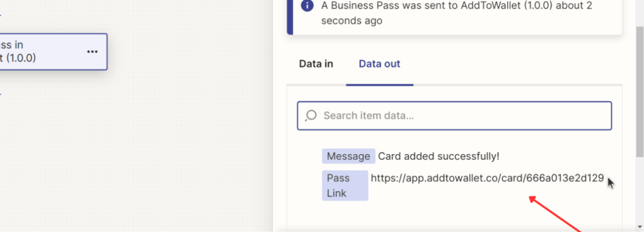Select the AddToWallet (1.0.0) step card

point(53,52)
